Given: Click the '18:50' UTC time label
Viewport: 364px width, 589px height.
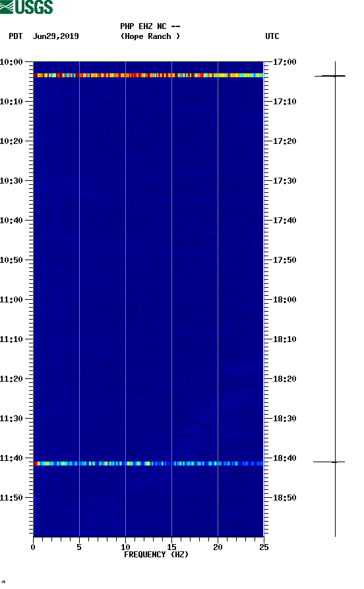Looking at the screenshot, I should 284,498.
